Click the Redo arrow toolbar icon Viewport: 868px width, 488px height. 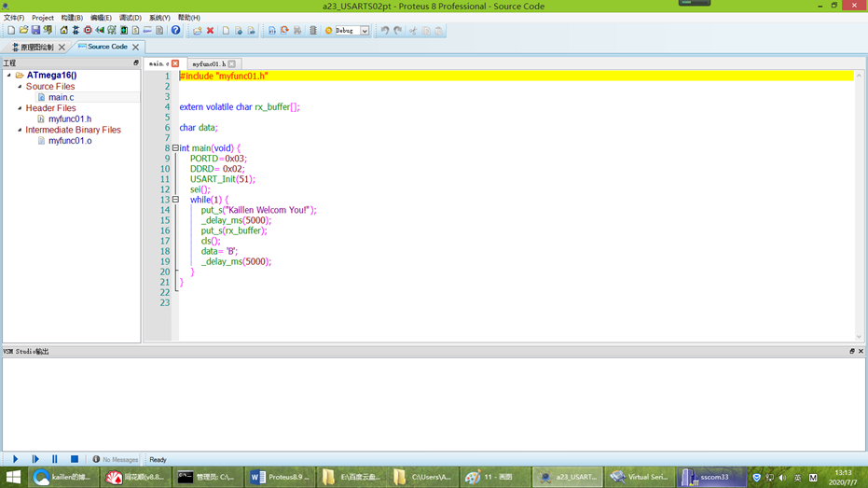(398, 31)
